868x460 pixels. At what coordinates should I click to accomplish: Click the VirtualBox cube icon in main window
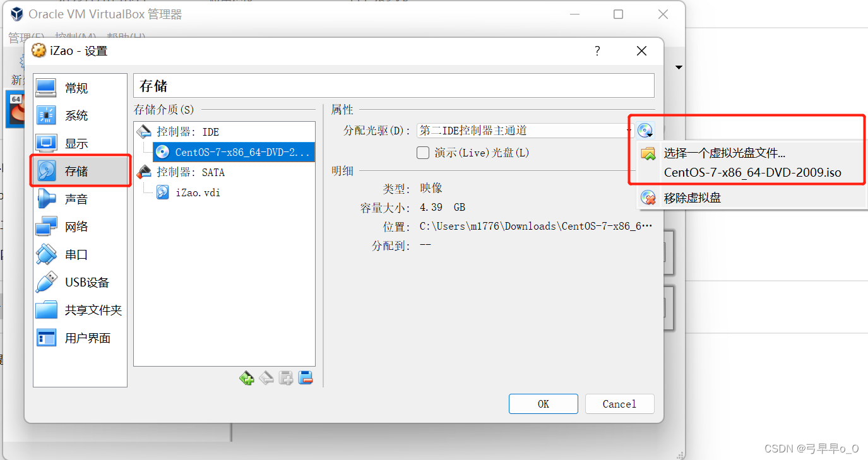click(17, 14)
